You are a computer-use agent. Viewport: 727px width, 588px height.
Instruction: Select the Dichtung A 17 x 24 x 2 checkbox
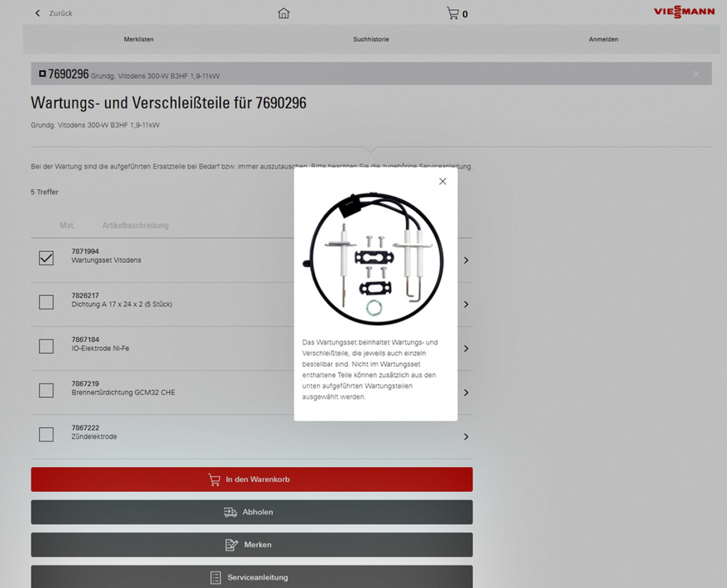[46, 303]
